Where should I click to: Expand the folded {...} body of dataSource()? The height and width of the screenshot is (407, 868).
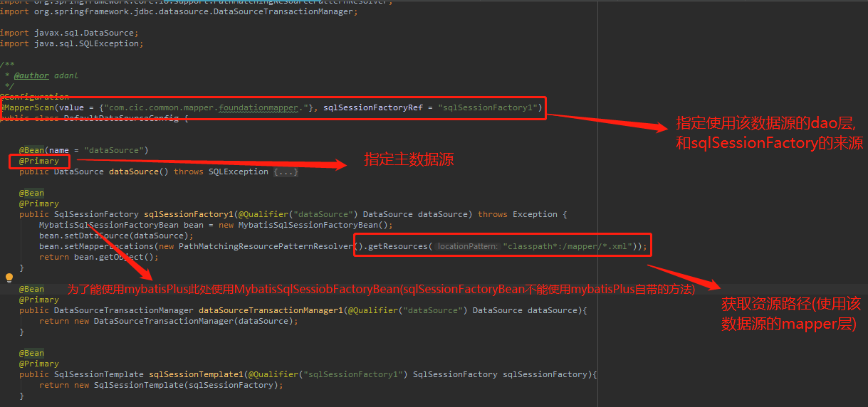click(286, 171)
